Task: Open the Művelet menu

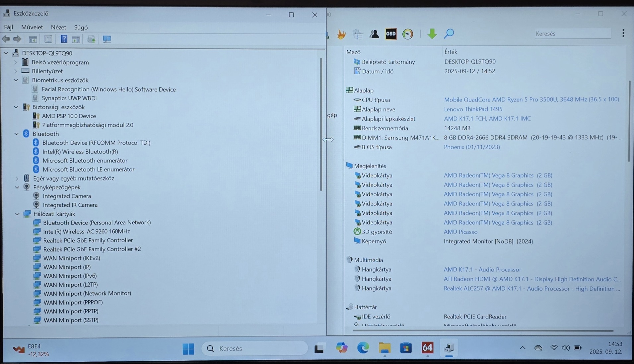Action: (32, 27)
